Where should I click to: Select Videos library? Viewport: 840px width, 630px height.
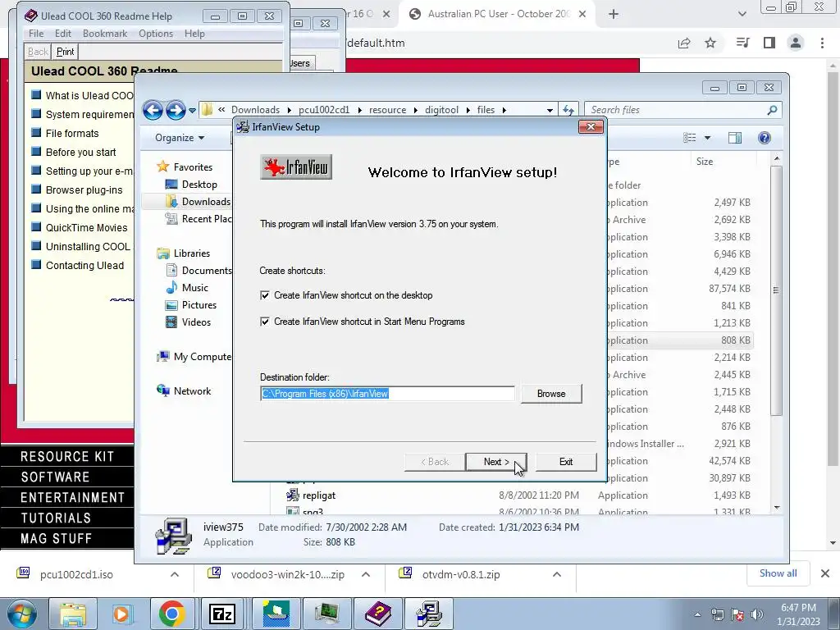click(196, 322)
